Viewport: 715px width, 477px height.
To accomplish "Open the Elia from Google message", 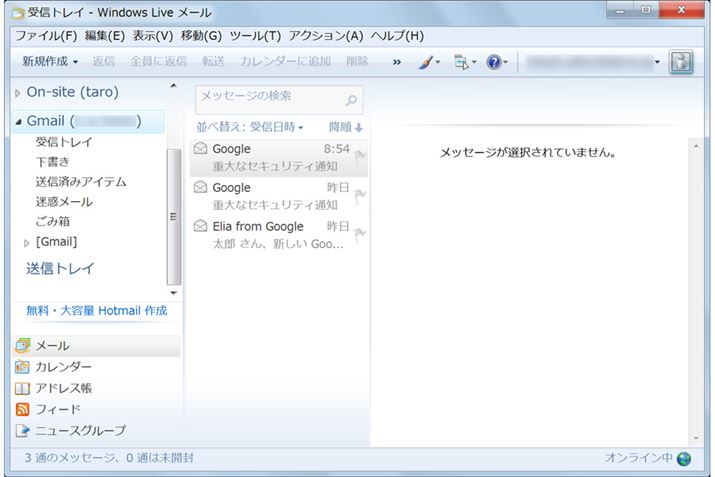I will tap(279, 235).
